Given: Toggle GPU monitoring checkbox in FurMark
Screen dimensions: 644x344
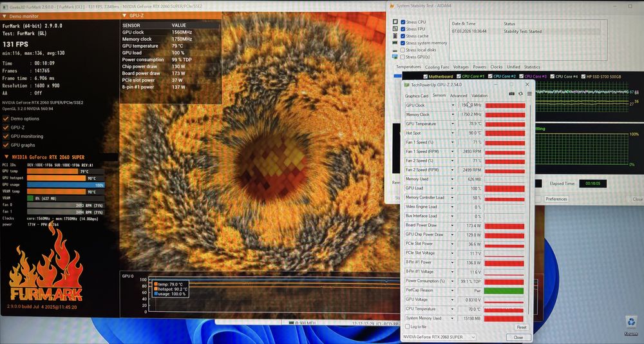Looking at the screenshot, I should point(6,136).
